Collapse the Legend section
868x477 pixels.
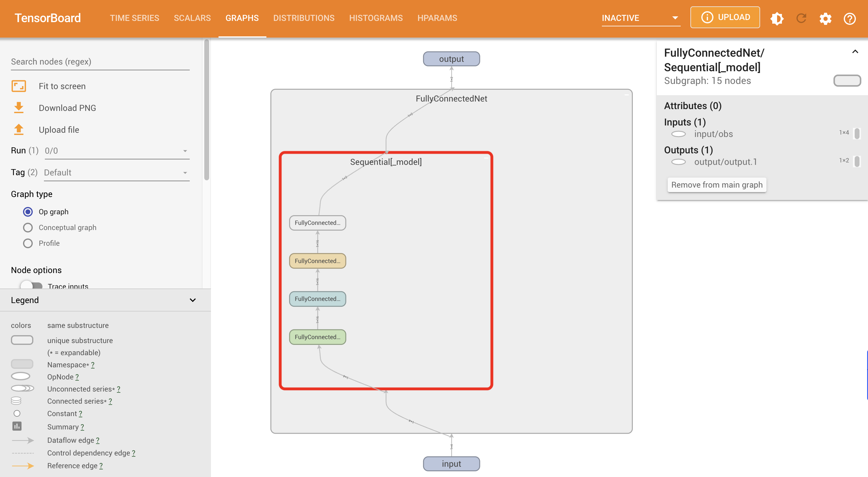(193, 300)
